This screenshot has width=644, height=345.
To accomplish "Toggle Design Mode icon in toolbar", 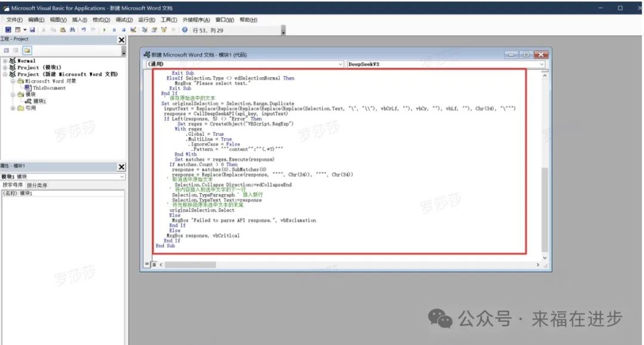I will [x=134, y=30].
